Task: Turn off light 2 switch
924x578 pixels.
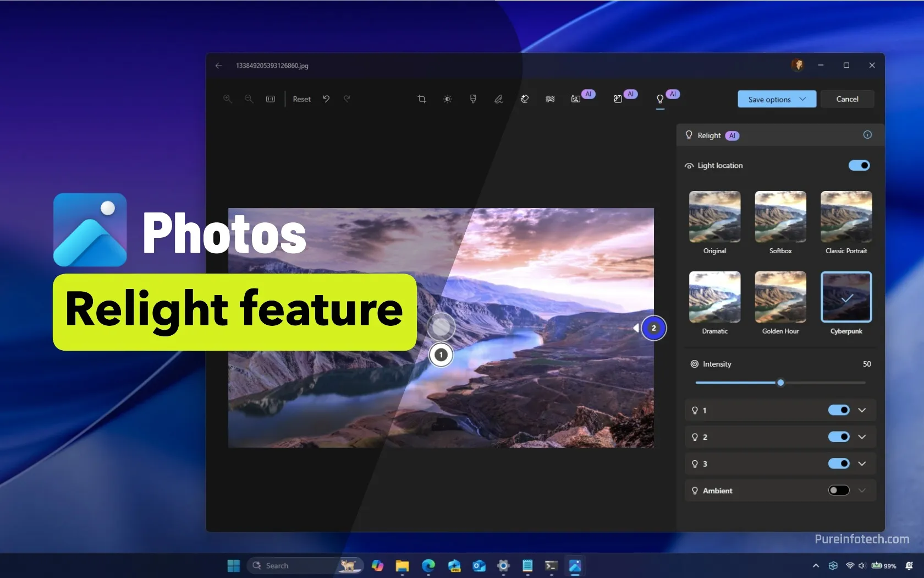Action: tap(839, 437)
